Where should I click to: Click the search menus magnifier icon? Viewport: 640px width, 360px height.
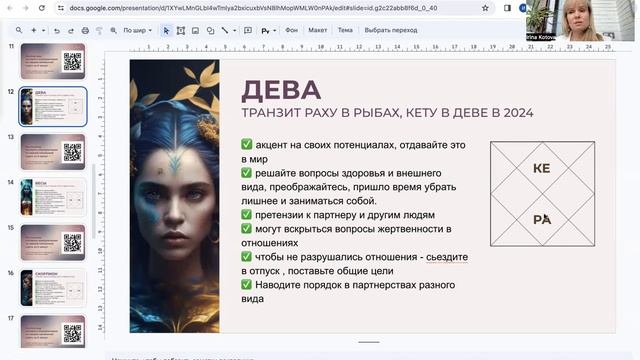(x=19, y=30)
